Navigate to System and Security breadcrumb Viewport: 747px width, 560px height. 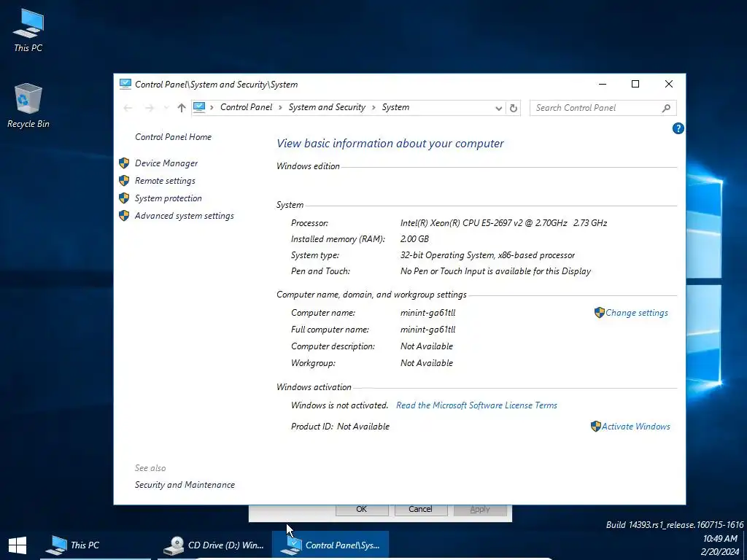point(327,107)
